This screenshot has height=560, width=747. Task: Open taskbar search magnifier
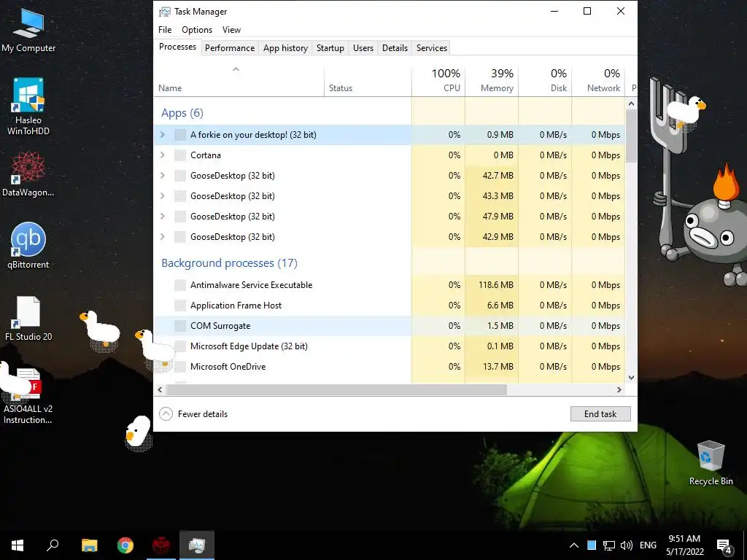[53, 545]
